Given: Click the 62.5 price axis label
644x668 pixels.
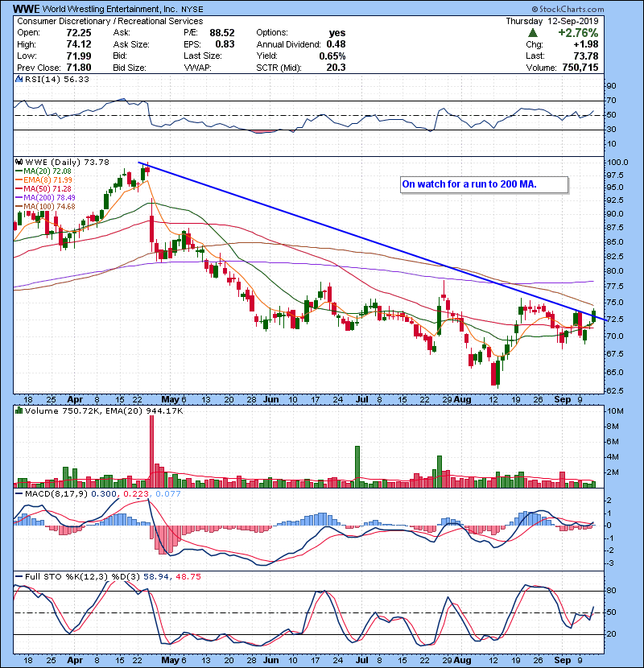Looking at the screenshot, I should tap(616, 390).
